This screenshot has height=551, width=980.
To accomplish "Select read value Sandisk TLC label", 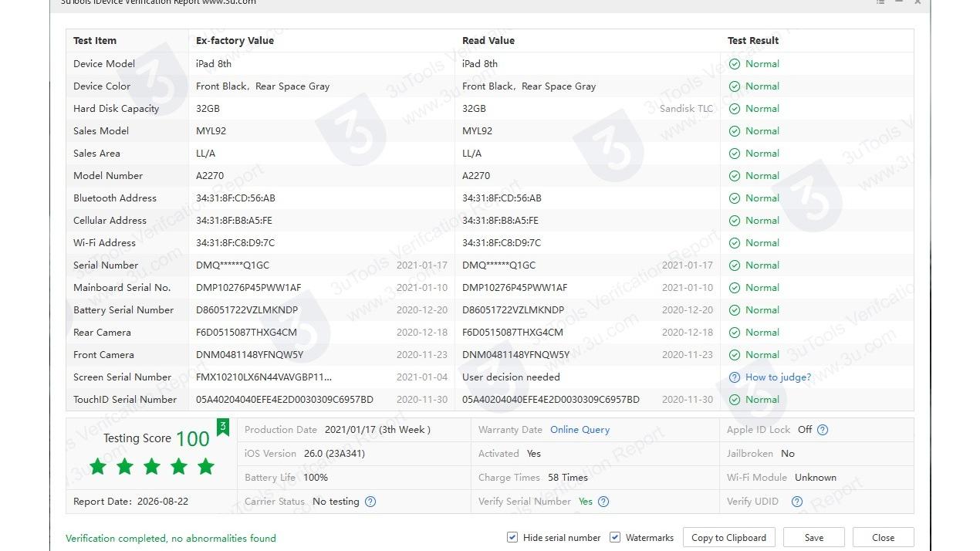I will click(x=687, y=109).
